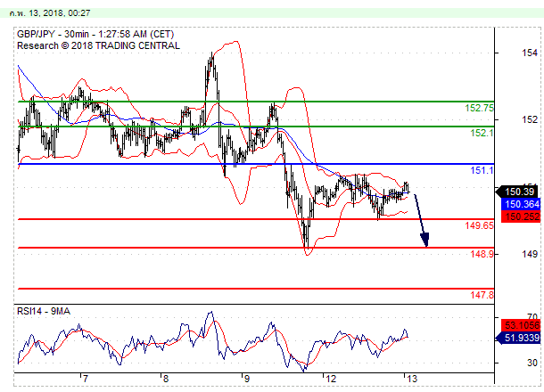Select date marker 12 on time axis

pyautogui.click(x=331, y=379)
